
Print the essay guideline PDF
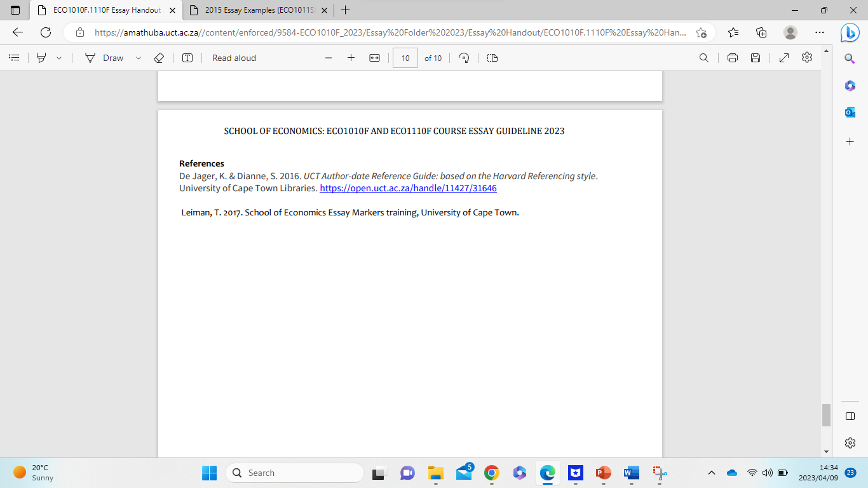click(732, 58)
